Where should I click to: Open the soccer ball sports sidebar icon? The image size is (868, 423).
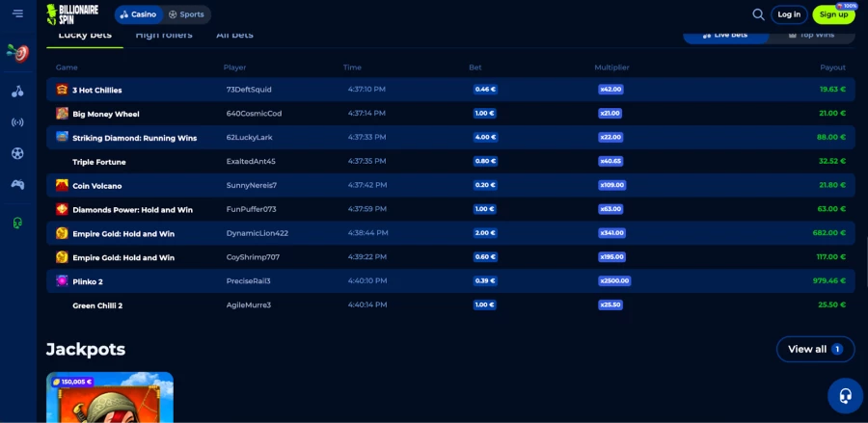point(17,153)
